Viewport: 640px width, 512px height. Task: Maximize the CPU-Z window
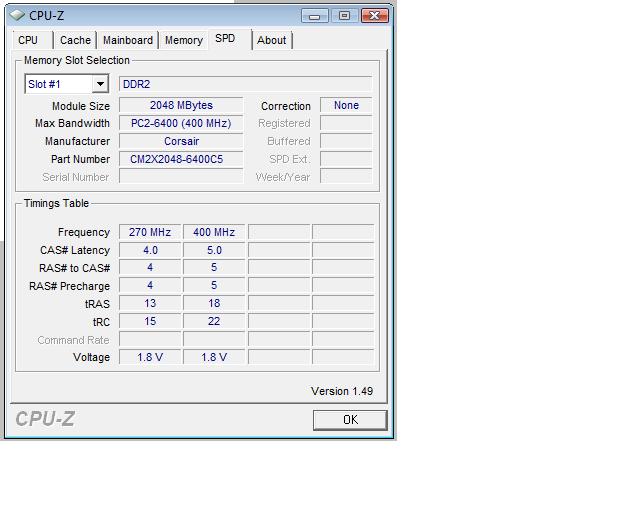point(344,16)
